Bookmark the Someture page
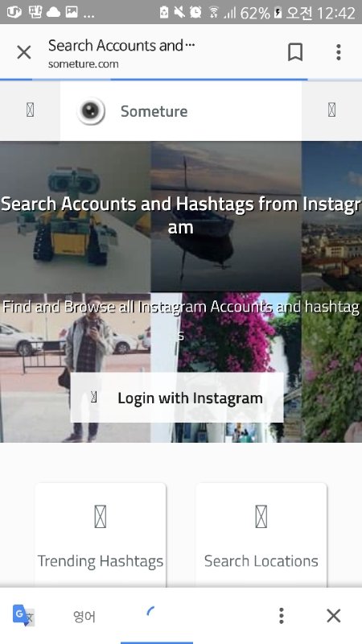Screen dimensions: 362x644 click(295, 52)
